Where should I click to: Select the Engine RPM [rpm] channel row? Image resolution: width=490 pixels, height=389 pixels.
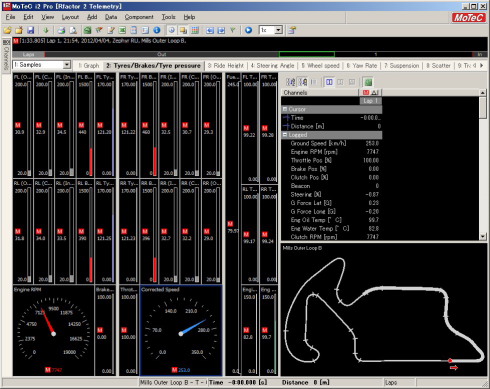coord(332,152)
